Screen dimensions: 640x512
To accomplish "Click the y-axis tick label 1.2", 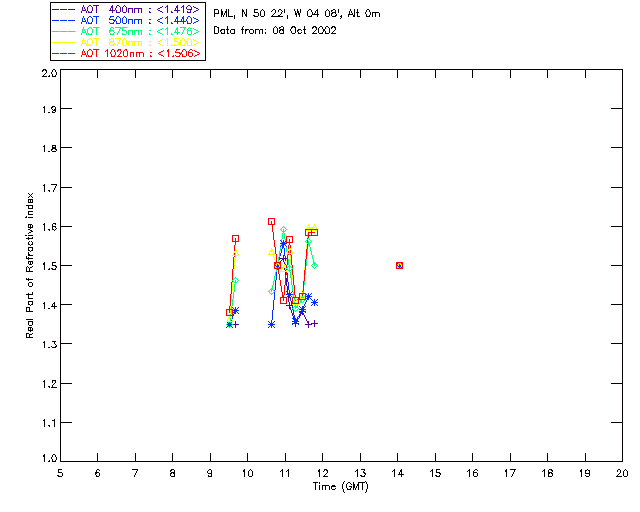I will (49, 383).
